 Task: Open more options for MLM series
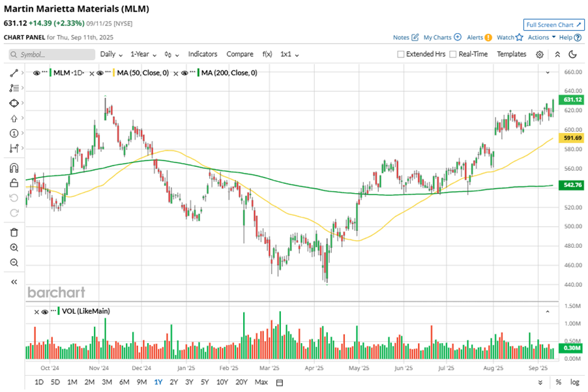44,72
